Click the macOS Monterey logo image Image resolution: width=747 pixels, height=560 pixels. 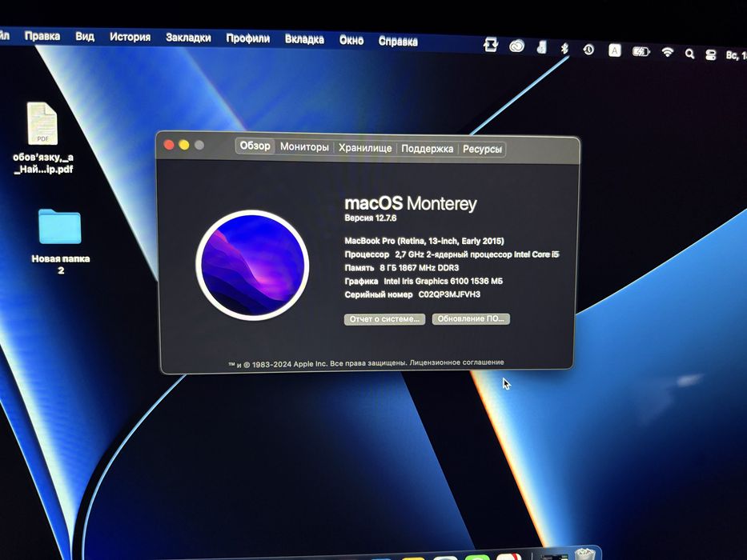252,265
